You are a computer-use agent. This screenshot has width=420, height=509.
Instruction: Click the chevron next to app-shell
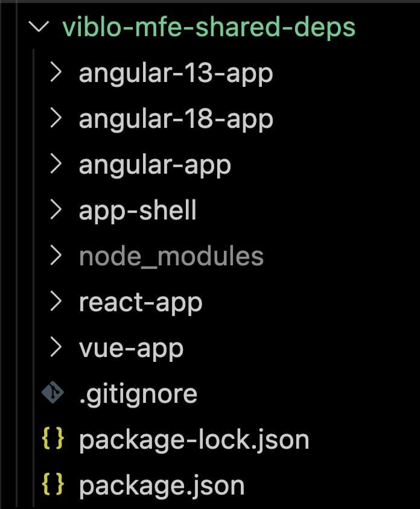coord(56,210)
